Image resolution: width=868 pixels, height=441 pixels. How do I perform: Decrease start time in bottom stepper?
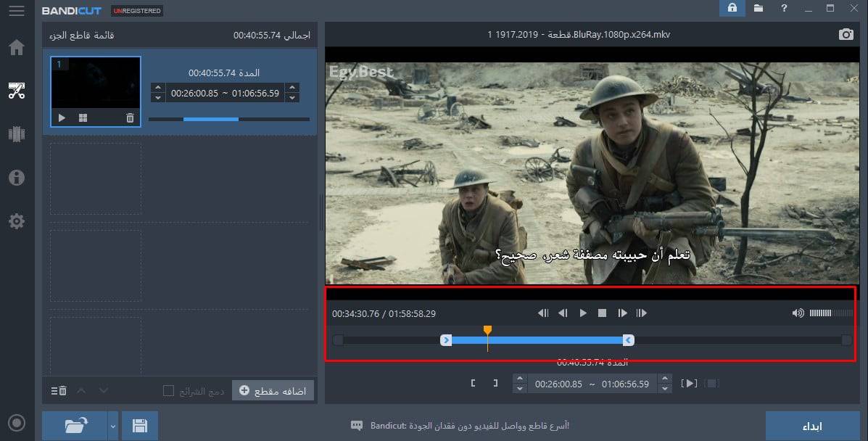519,388
